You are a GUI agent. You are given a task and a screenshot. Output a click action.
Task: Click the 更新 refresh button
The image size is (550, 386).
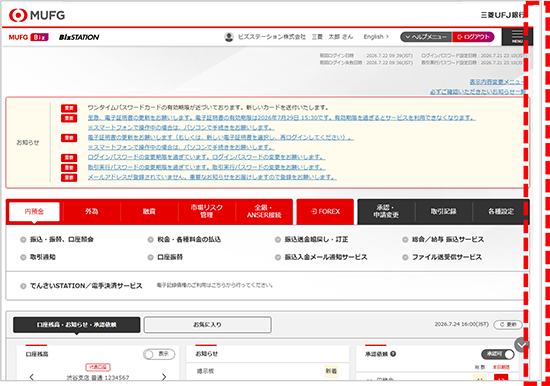pyautogui.click(x=508, y=325)
